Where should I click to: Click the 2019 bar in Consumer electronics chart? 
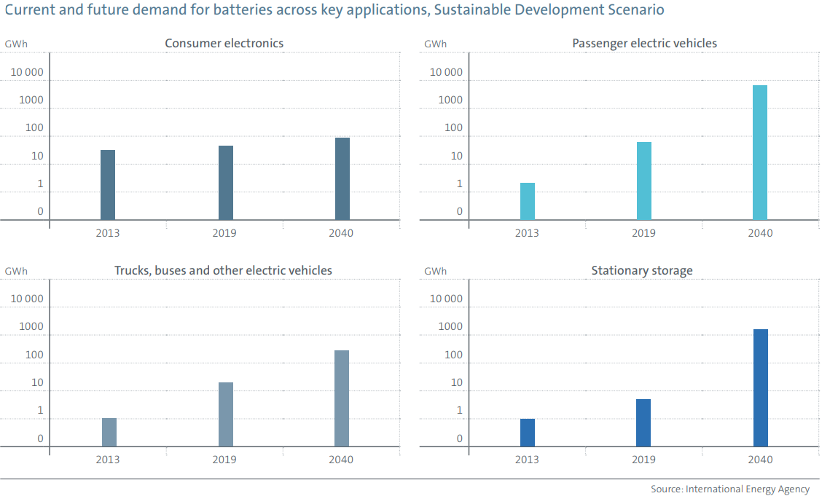pos(226,183)
